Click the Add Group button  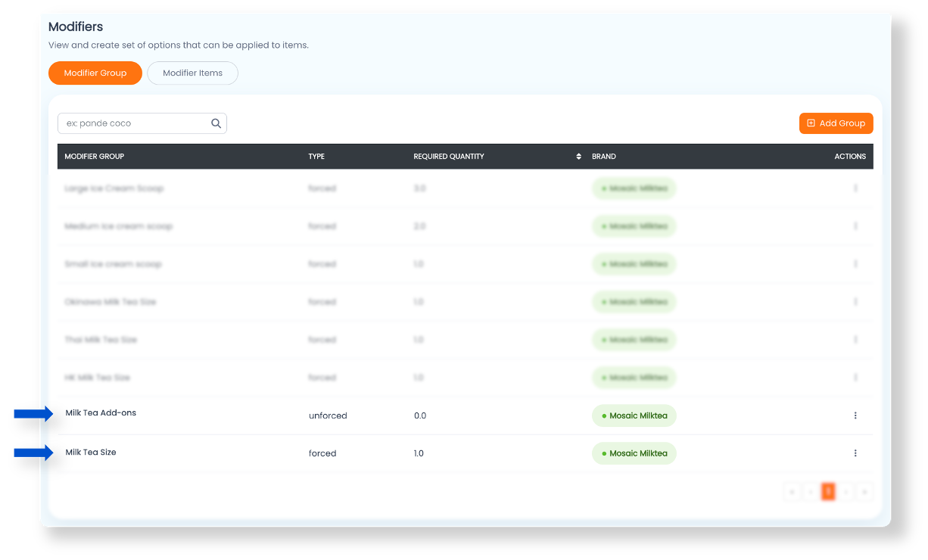click(836, 123)
